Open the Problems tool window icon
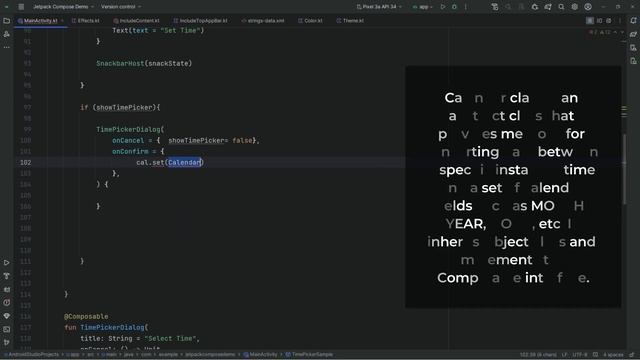This screenshot has height=360, width=640. tap(7, 302)
